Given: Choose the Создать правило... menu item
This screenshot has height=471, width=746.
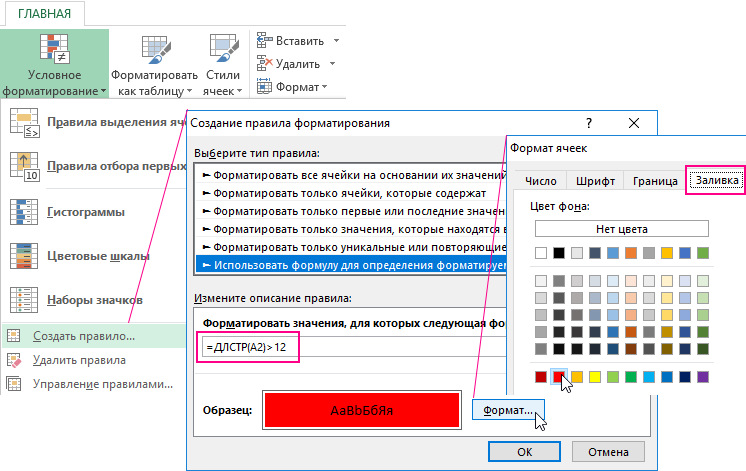Looking at the screenshot, I should coord(94,336).
